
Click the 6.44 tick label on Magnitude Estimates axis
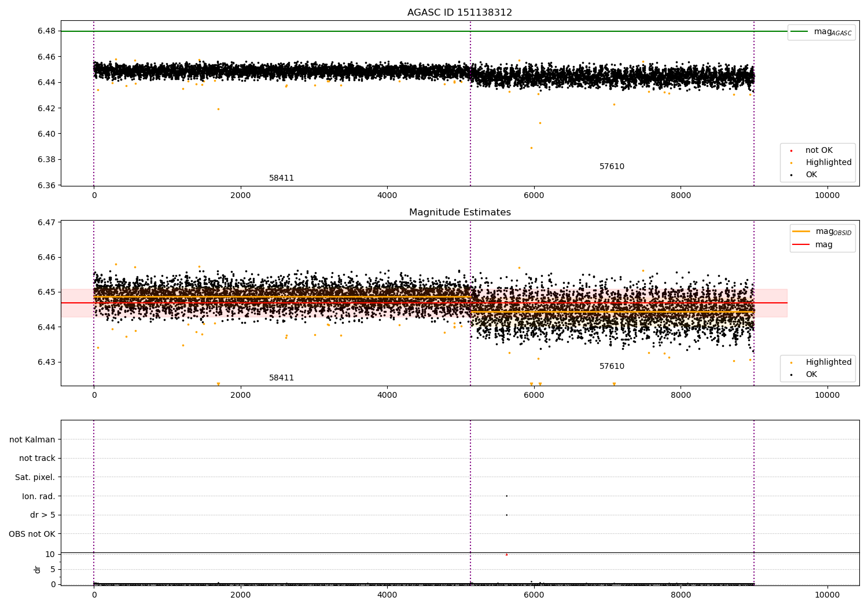click(46, 327)
